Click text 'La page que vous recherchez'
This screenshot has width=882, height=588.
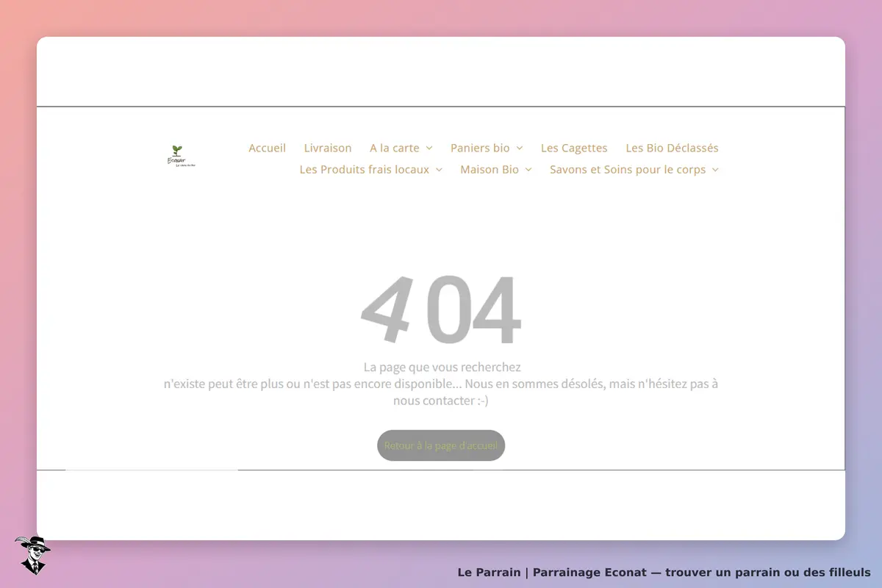(x=442, y=367)
